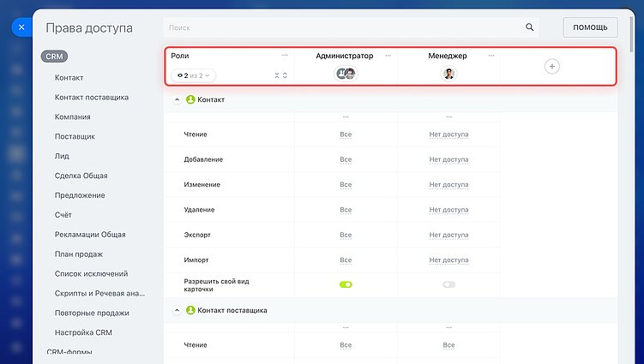Screen dimensions: 644x364
Task: Change Контакт поставщика Чтение for Менеджер
Action: 448,345
